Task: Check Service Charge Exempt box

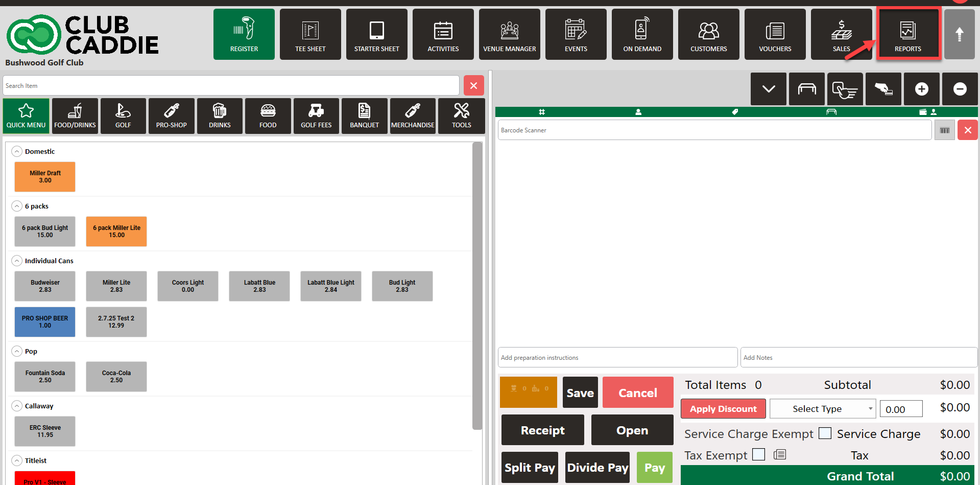Action: 825,433
